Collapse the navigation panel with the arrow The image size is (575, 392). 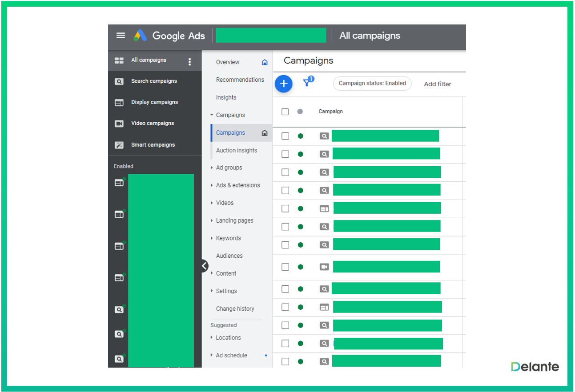[x=204, y=266]
